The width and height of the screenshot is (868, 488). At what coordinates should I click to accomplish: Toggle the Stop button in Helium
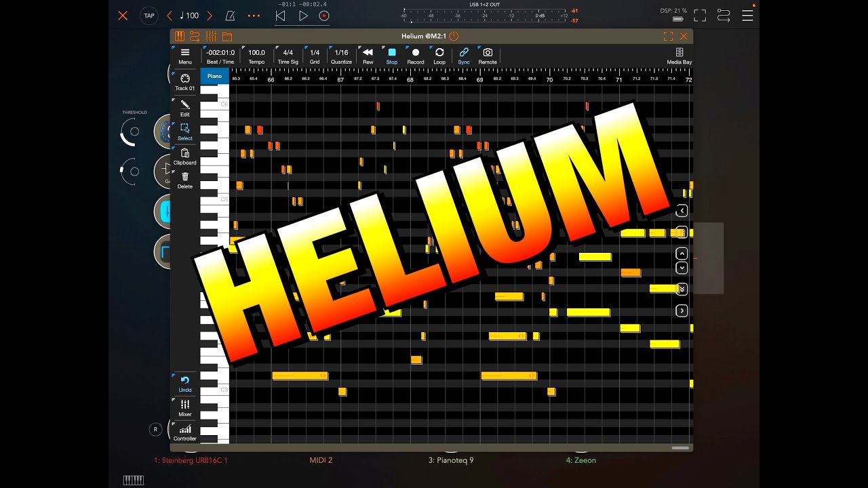[x=392, y=56]
